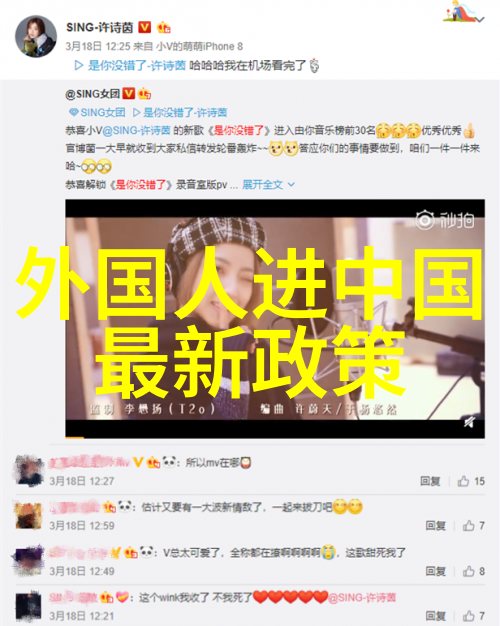Click the orange V verified badge beside SING-许诗茵
The image size is (500, 626).
[x=145, y=28]
